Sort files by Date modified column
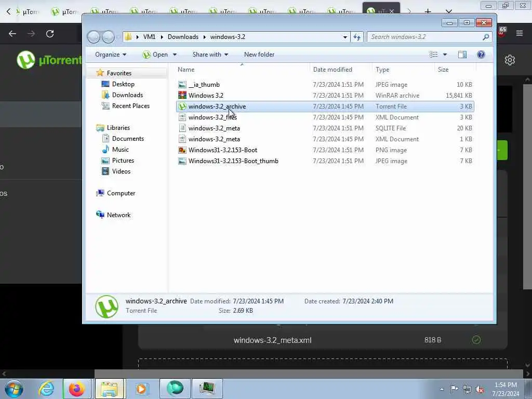The image size is (532, 399). coord(332,70)
